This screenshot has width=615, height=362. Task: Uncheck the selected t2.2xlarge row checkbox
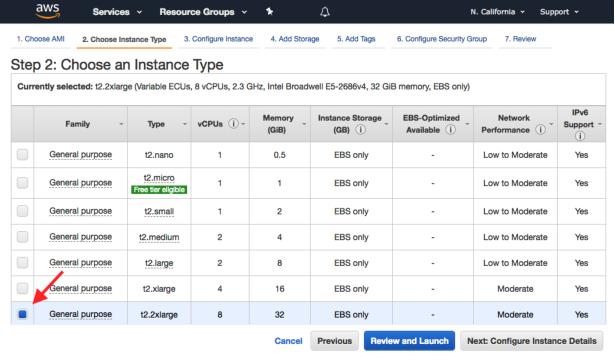pos(22,314)
